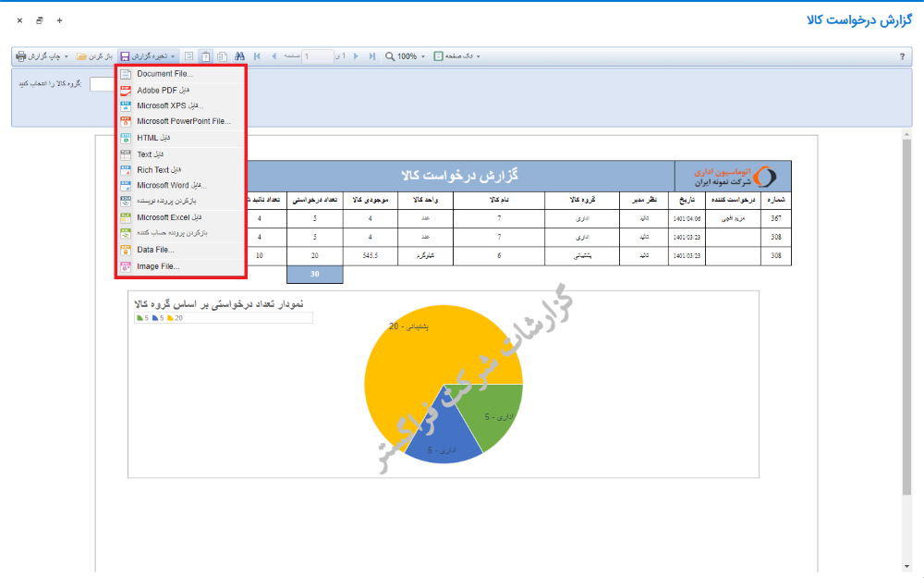The height and width of the screenshot is (578, 924).
Task: Click the open report folder icon
Action: [82, 56]
